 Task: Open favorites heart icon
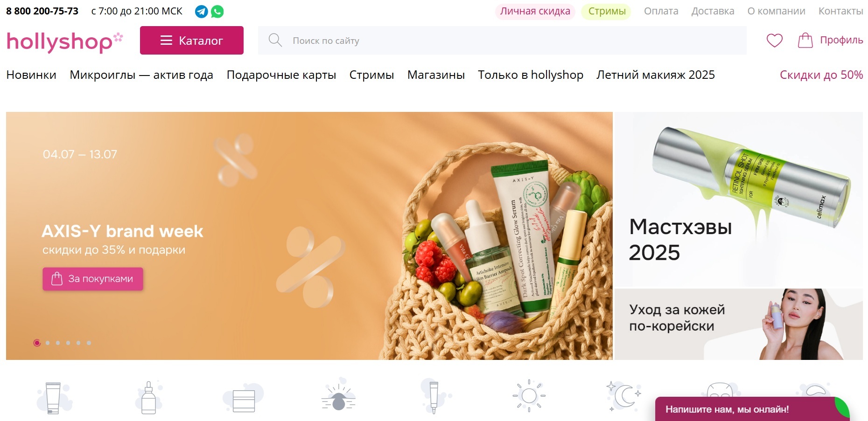[775, 41]
